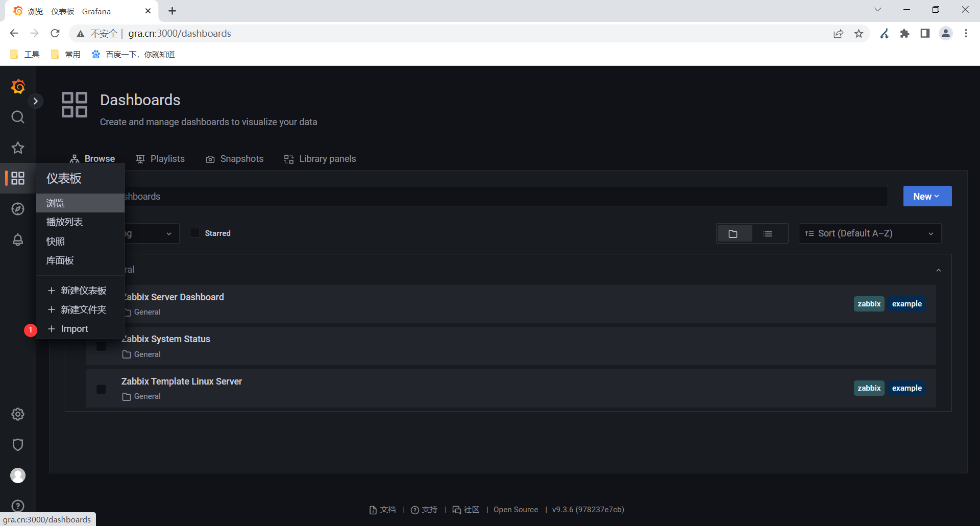
Task: Open the browser extensions puzzle icon
Action: coord(905,33)
